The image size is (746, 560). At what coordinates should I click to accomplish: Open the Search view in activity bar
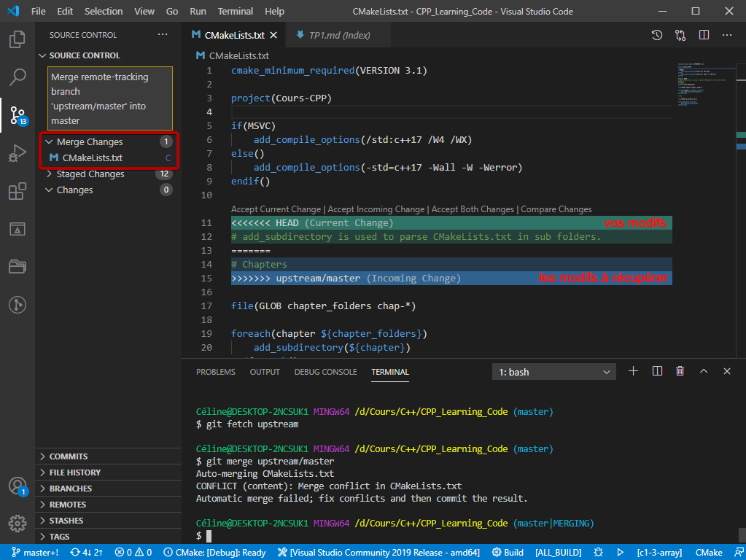pos(17,77)
